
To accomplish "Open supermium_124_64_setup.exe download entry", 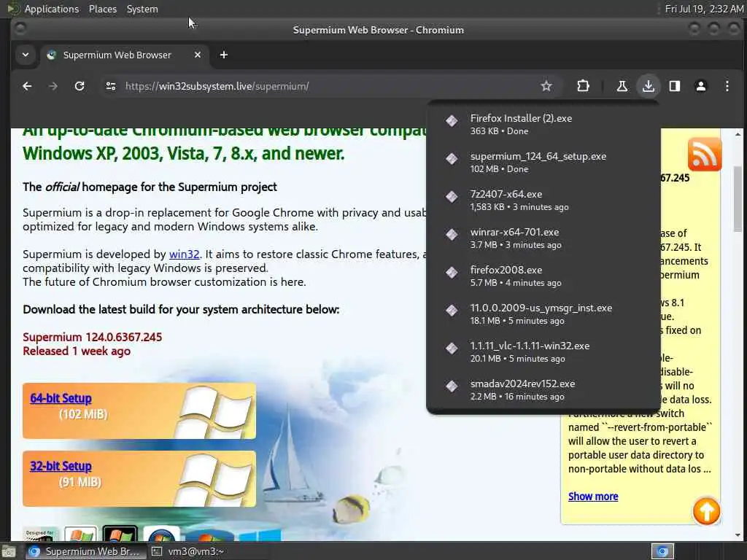I will [x=543, y=162].
